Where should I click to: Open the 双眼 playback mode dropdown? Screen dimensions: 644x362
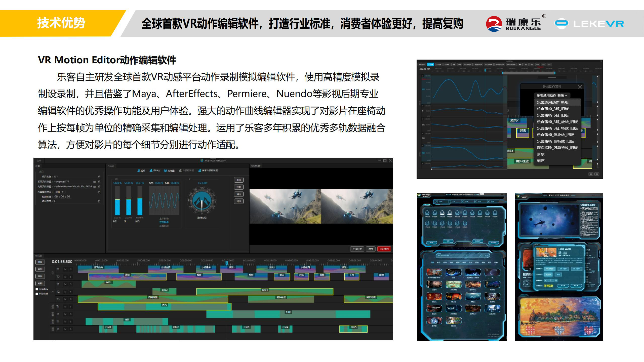tap(59, 192)
